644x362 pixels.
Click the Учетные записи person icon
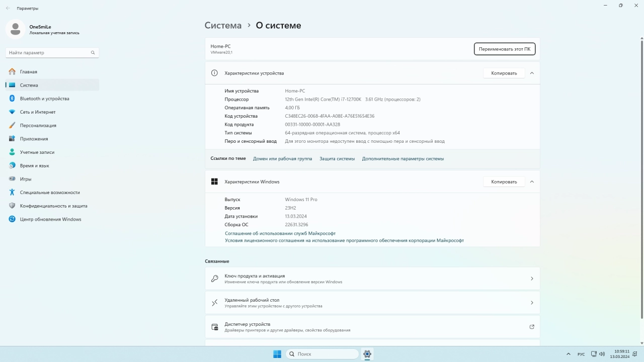coord(12,152)
